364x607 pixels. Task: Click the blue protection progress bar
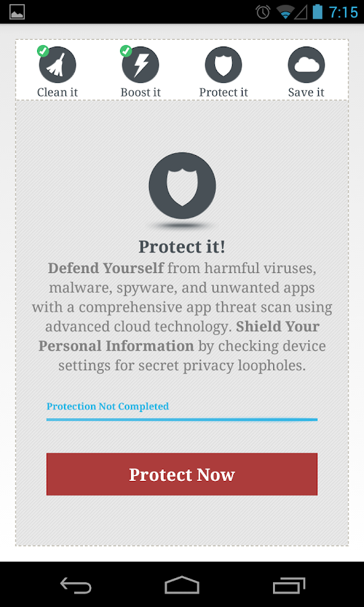[x=182, y=420]
